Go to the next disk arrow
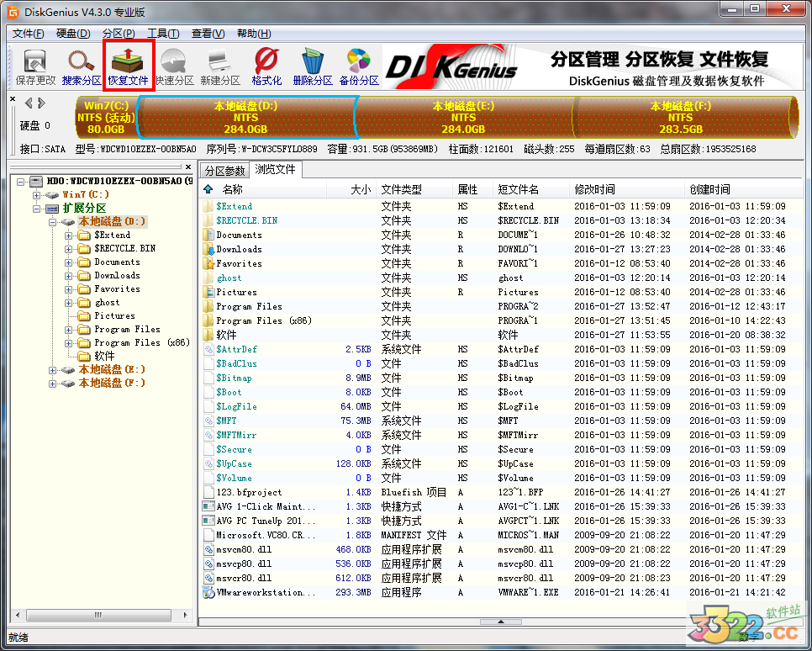 (41, 103)
